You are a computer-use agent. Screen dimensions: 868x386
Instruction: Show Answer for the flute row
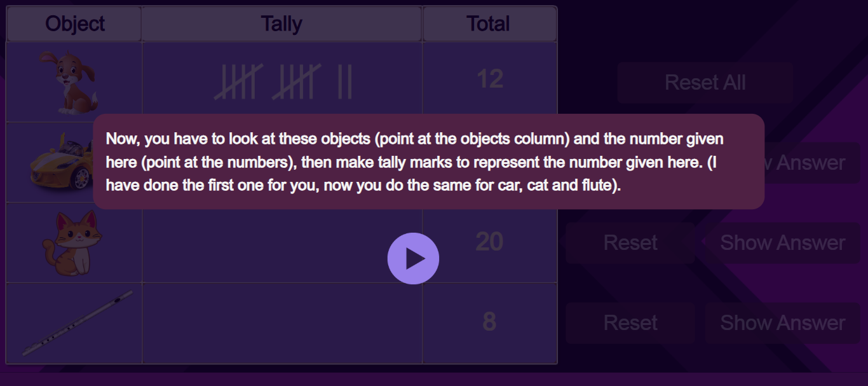782,323
